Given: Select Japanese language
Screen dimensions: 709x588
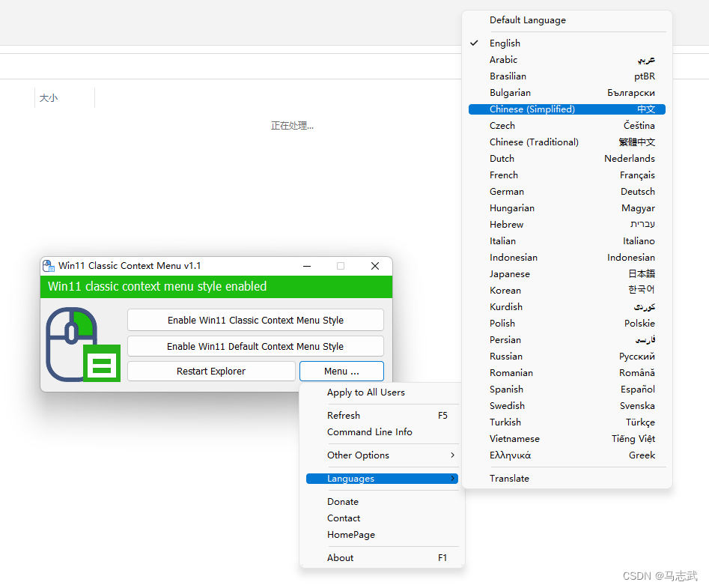Looking at the screenshot, I should click(x=510, y=273).
